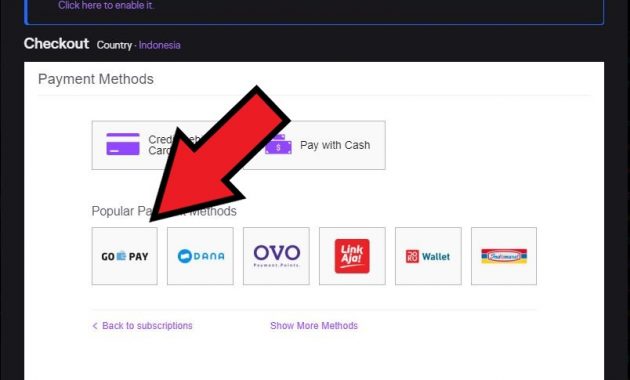Click the Payment Methods heading
The image size is (630, 380).
click(x=96, y=79)
